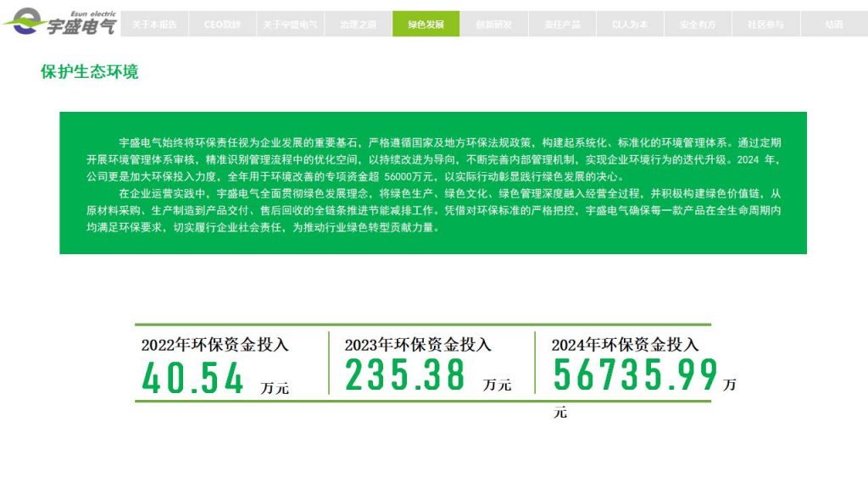Viewport: 868px width, 488px height.
Task: Click the 保护生态环境 section heading
Action: point(89,72)
